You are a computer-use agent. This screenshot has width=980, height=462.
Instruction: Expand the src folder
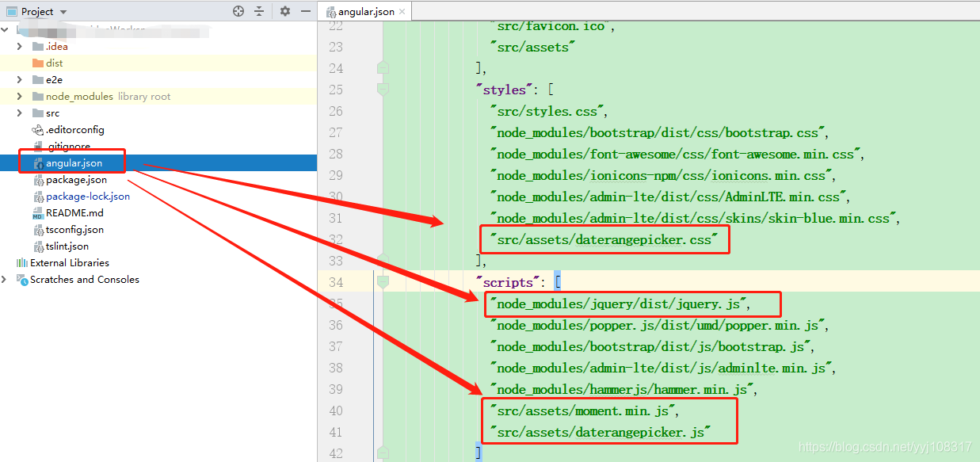[20, 113]
